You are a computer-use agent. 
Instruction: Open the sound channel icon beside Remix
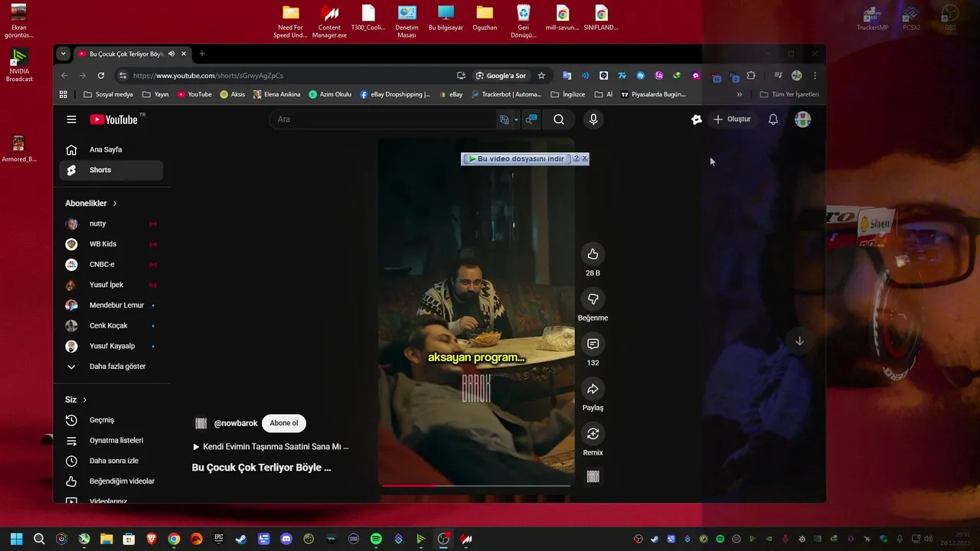pyautogui.click(x=593, y=477)
